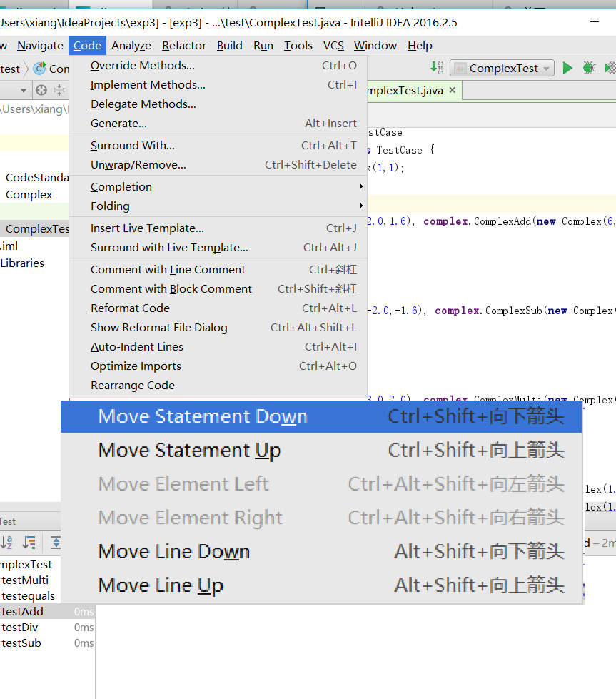Click the test breadcrumb in navigation bar

(10, 69)
